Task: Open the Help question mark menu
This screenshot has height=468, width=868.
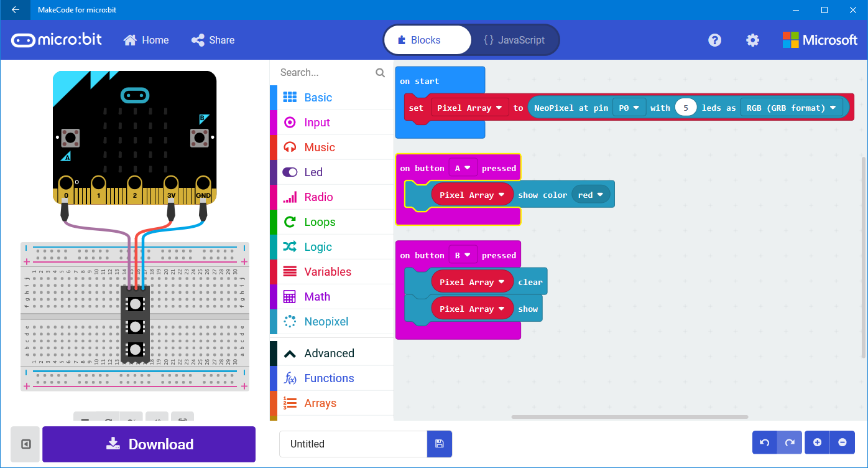Action: [714, 40]
